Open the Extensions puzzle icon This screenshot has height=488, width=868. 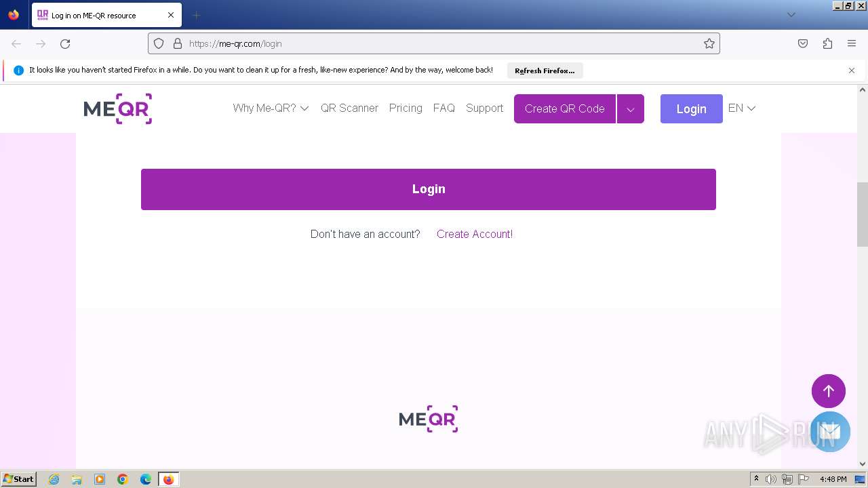(827, 43)
